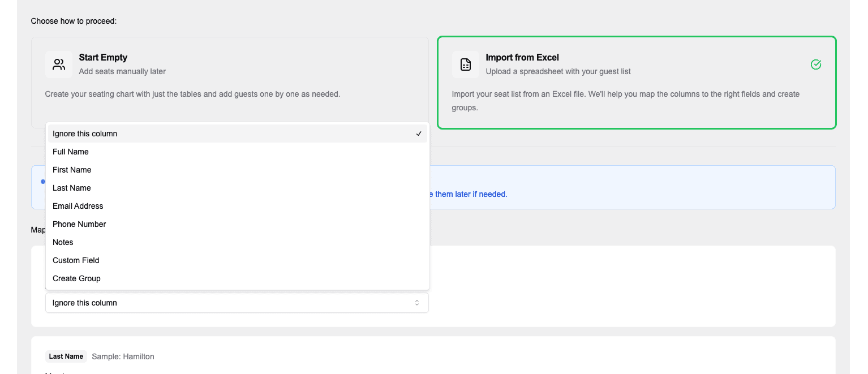Select Phone Number mapping option
The height and width of the screenshot is (374, 868).
tap(79, 224)
